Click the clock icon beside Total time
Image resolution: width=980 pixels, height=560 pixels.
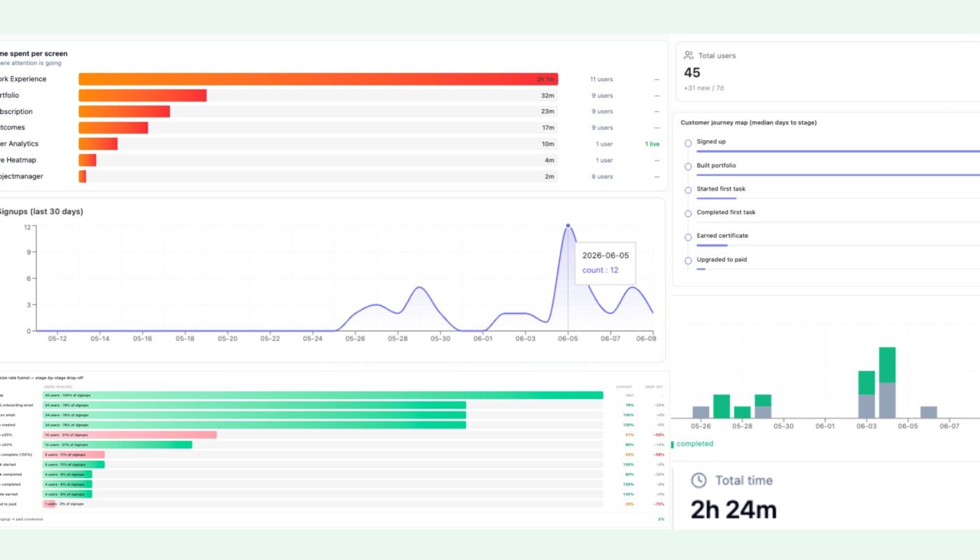coord(699,480)
